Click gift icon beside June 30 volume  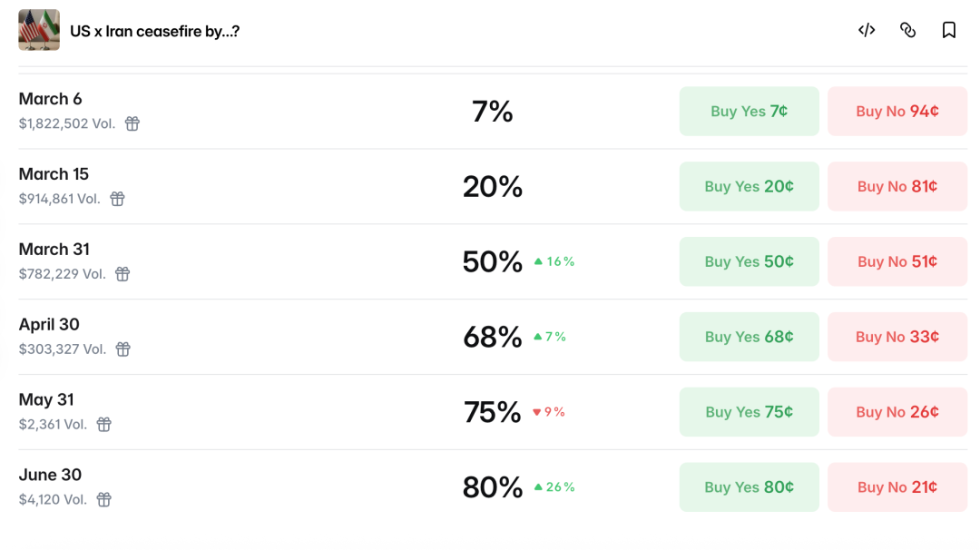coord(104,500)
